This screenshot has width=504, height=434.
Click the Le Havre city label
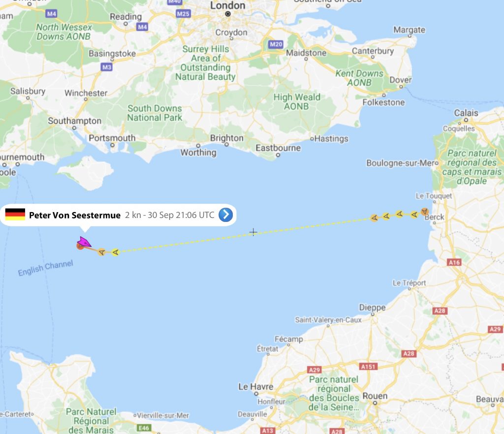point(255,386)
